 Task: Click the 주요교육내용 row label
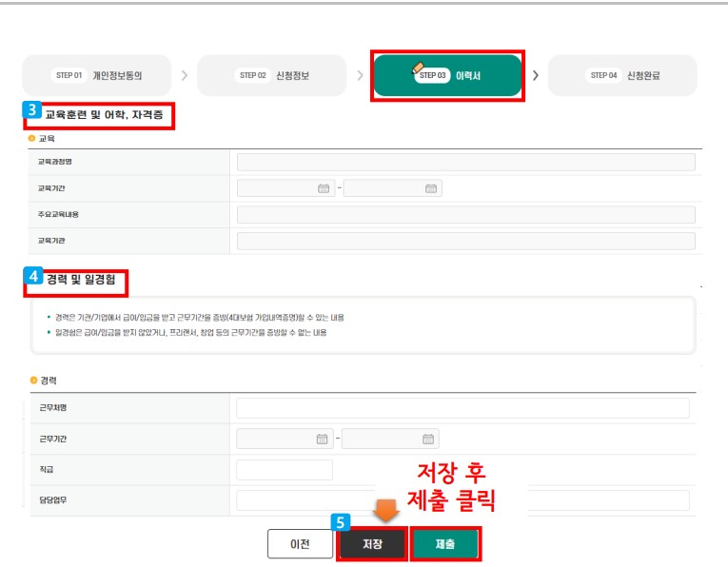[x=58, y=214]
